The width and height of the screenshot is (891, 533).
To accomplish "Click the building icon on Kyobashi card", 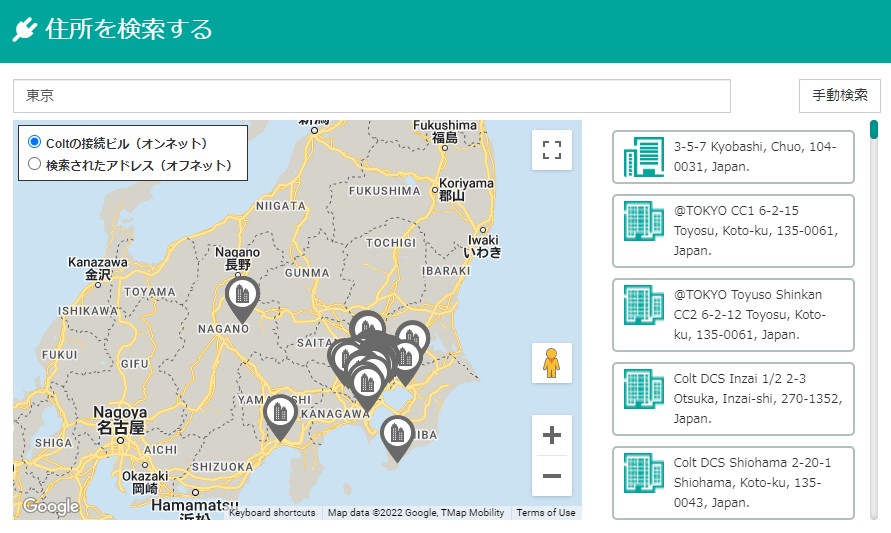I will point(643,157).
